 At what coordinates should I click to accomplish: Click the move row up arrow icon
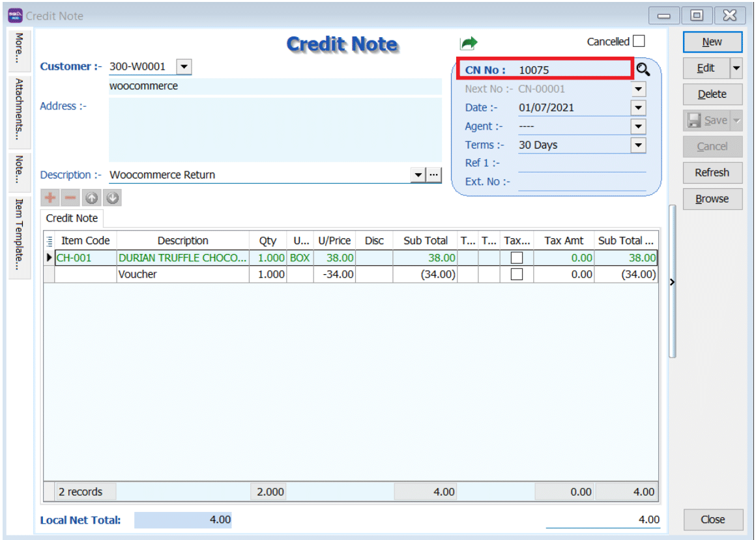(91, 198)
